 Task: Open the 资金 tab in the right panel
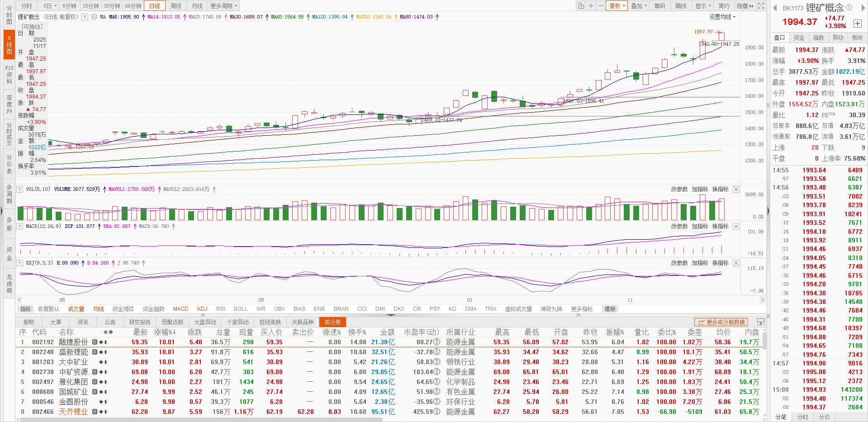click(799, 38)
